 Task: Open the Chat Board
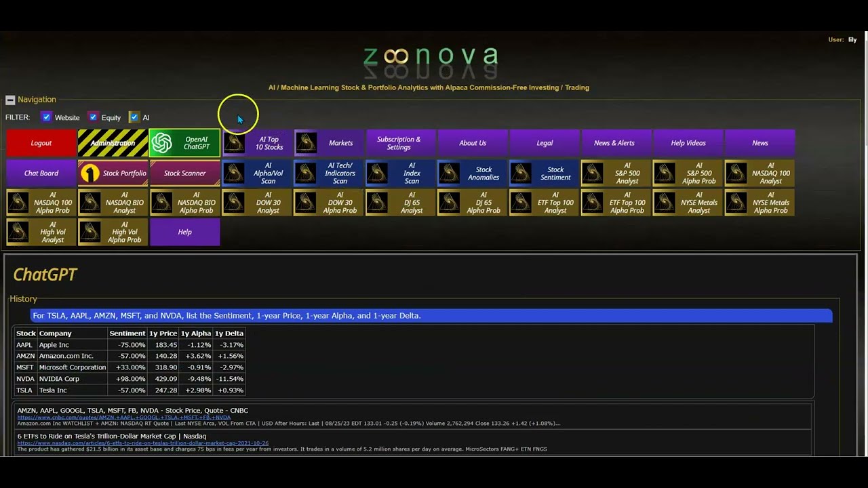(x=41, y=173)
